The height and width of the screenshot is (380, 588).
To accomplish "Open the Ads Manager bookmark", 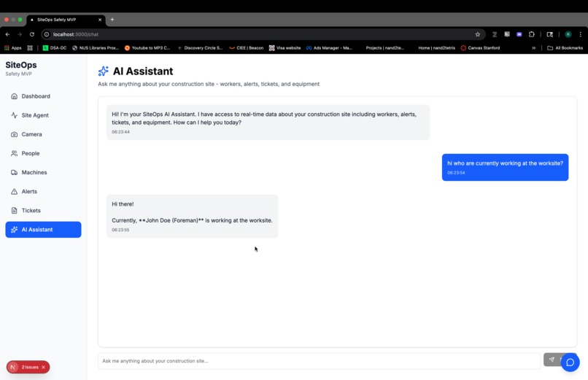I will click(329, 48).
